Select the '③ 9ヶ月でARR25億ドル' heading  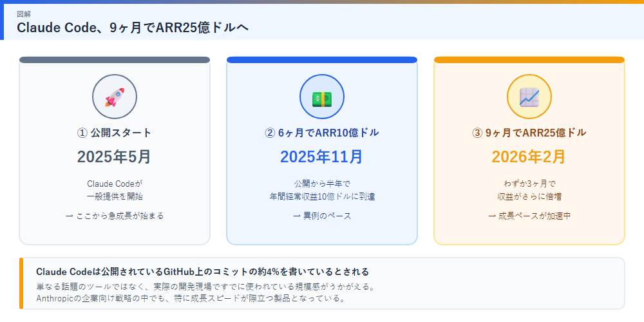coord(529,133)
